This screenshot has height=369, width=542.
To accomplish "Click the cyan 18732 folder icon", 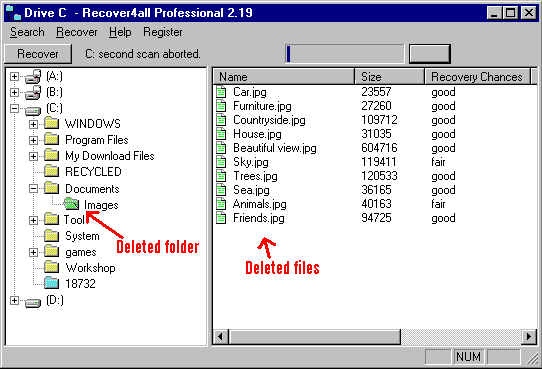I will [x=52, y=283].
